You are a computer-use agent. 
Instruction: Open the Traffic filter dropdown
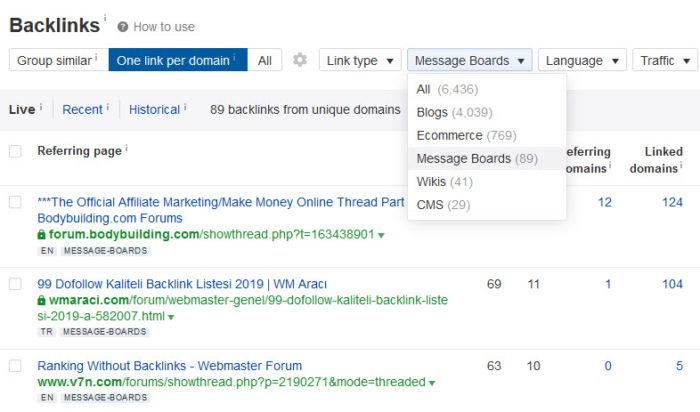click(664, 61)
